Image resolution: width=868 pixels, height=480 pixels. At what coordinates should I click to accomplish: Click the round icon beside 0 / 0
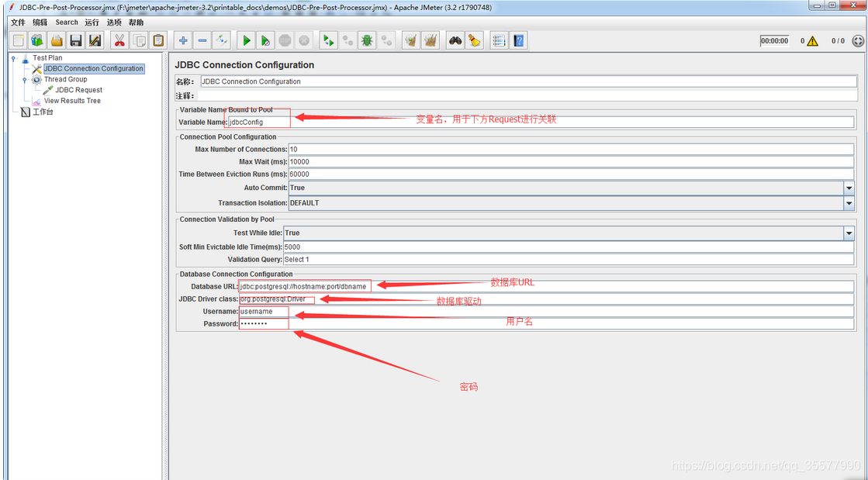[857, 41]
